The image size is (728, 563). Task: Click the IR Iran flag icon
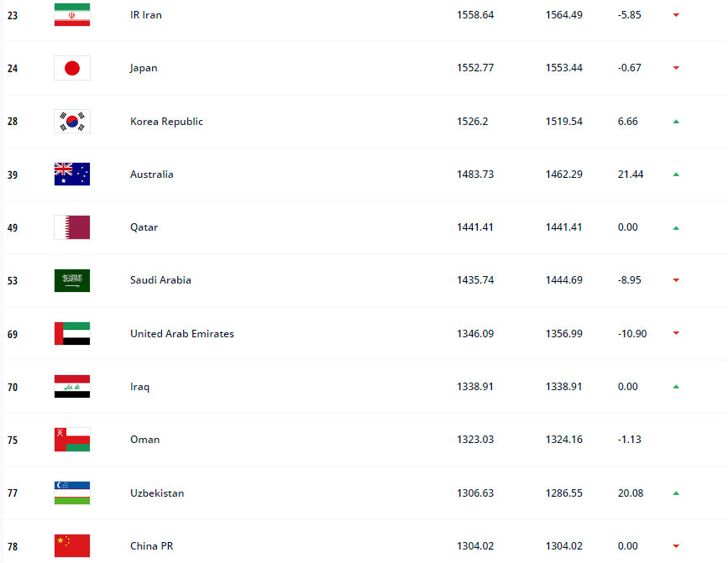pos(71,15)
